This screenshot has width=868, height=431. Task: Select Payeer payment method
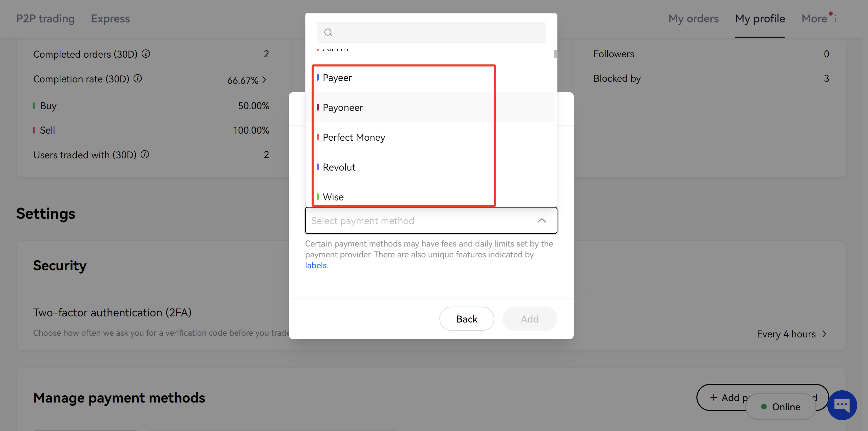(430, 78)
